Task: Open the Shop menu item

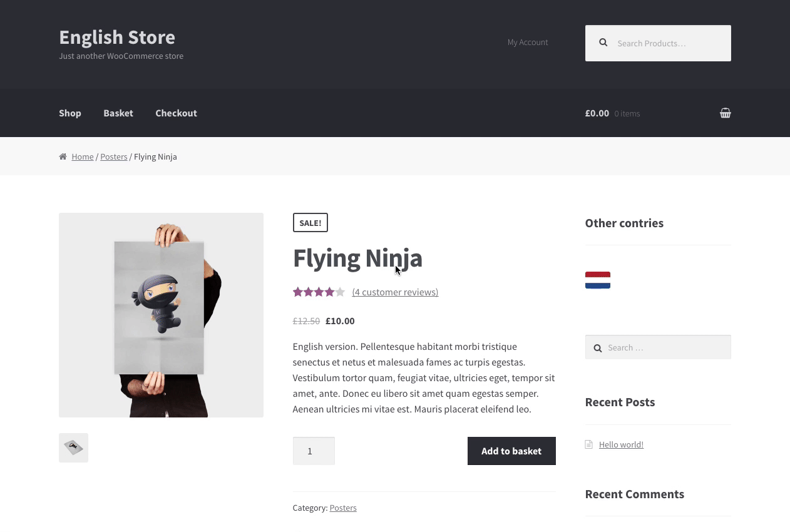Action: [69, 113]
